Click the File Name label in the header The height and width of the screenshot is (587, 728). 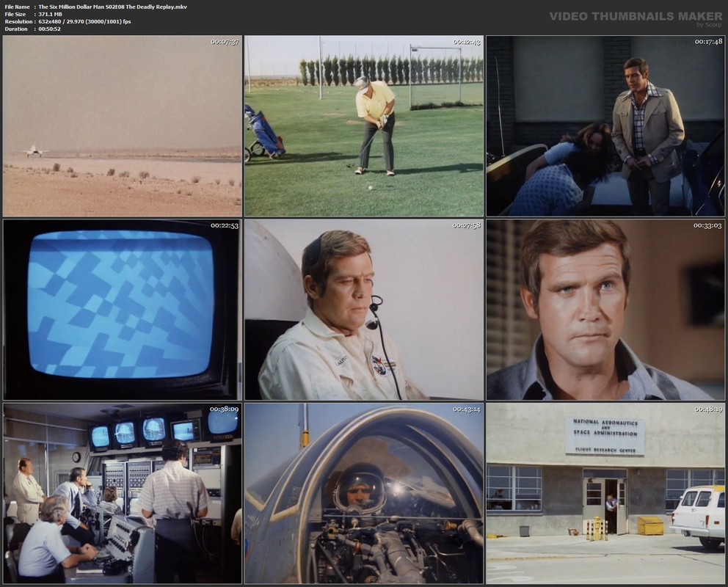point(17,7)
